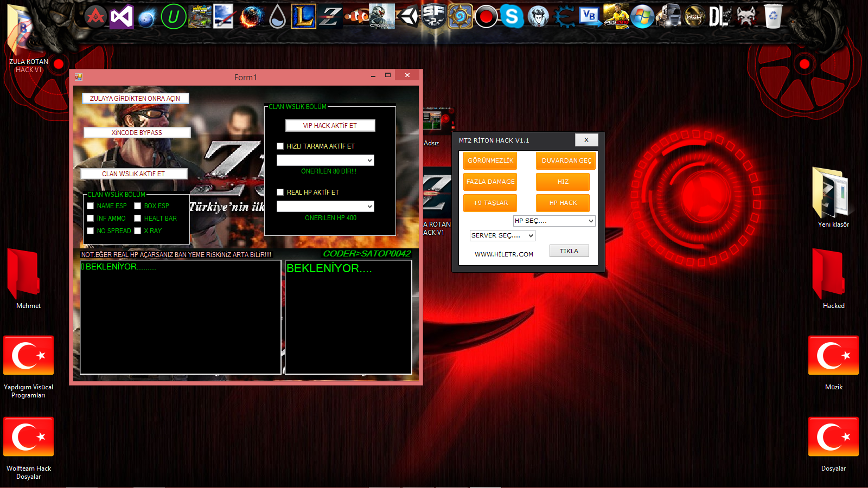Screen dimensions: 868x488
Task: Click the CODER>SATOP0042 credit text
Action: [x=367, y=254]
